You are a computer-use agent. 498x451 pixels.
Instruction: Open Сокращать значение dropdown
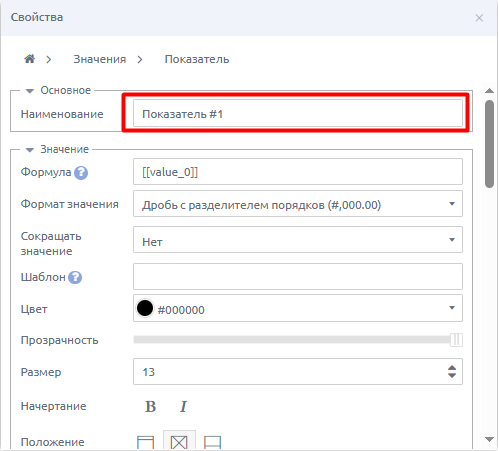pyautogui.click(x=298, y=240)
